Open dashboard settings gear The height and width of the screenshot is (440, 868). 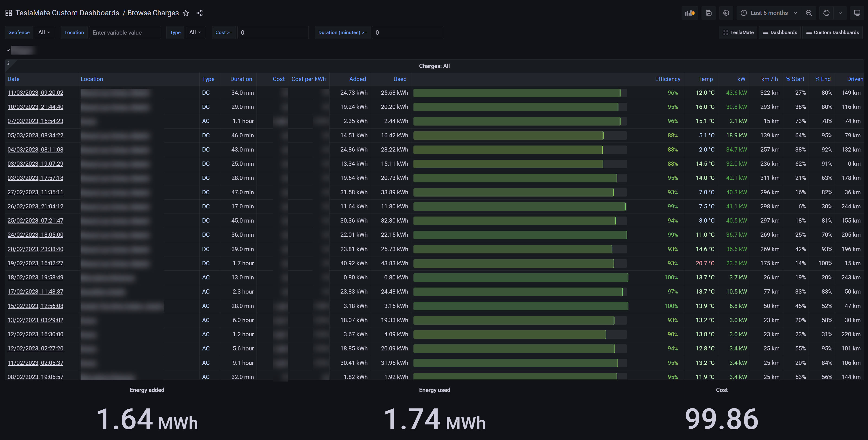(x=726, y=13)
